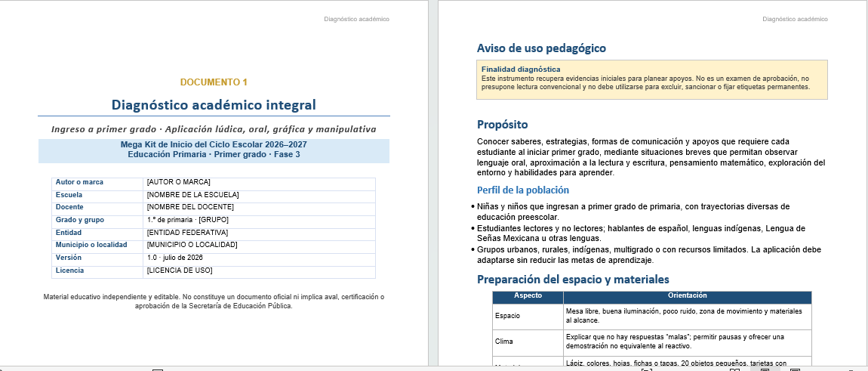Image resolution: width=868 pixels, height=371 pixels.
Task: Click the "Espacio" row label in the table
Action: tap(507, 316)
